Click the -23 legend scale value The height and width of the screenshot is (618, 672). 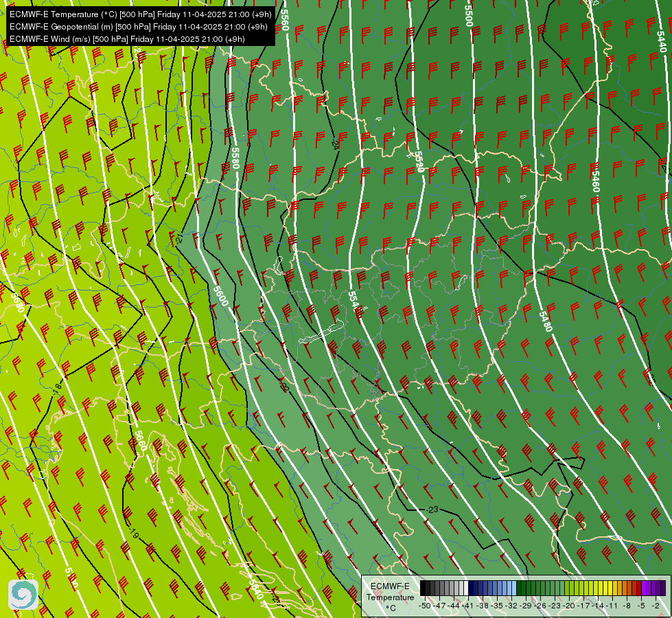pos(555,606)
